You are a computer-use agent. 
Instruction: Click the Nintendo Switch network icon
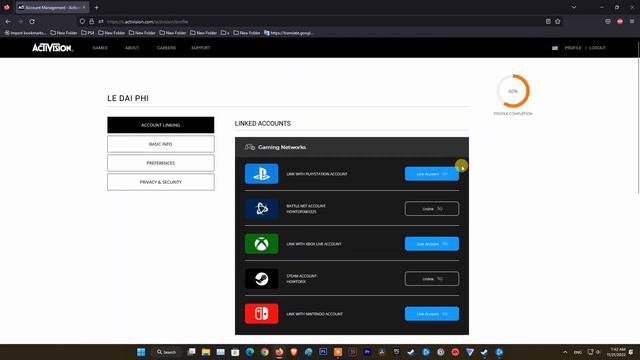[262, 314]
